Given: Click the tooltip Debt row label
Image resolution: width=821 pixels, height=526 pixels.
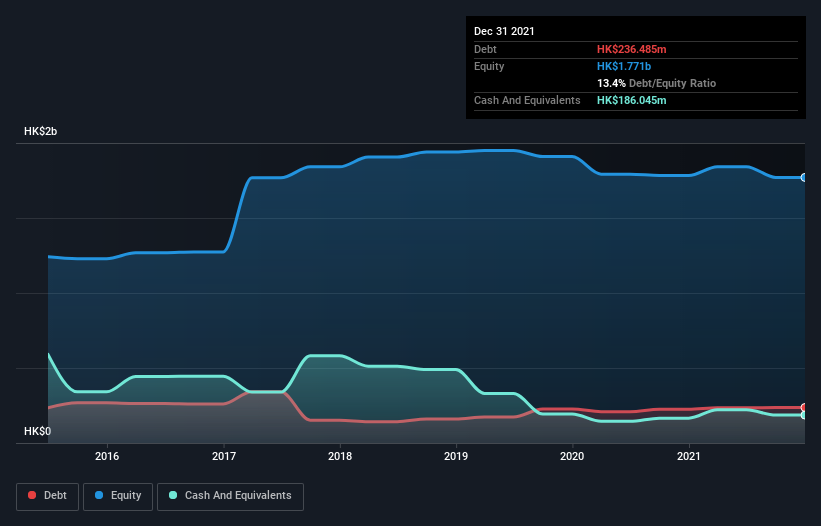Looking at the screenshot, I should click(485, 49).
